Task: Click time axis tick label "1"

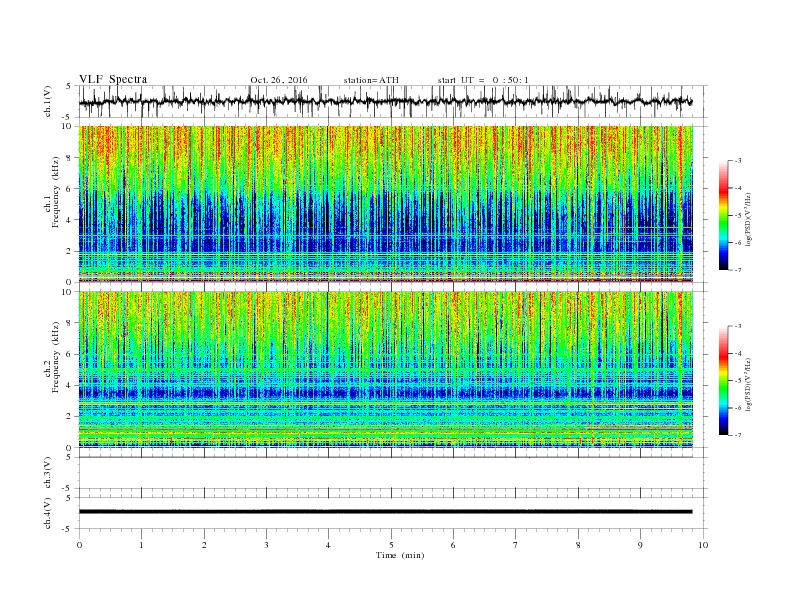Action: [141, 545]
